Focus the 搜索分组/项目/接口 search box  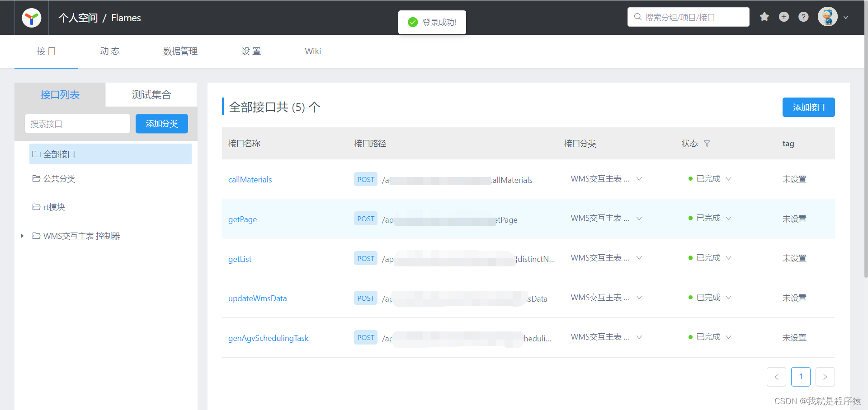pos(688,17)
